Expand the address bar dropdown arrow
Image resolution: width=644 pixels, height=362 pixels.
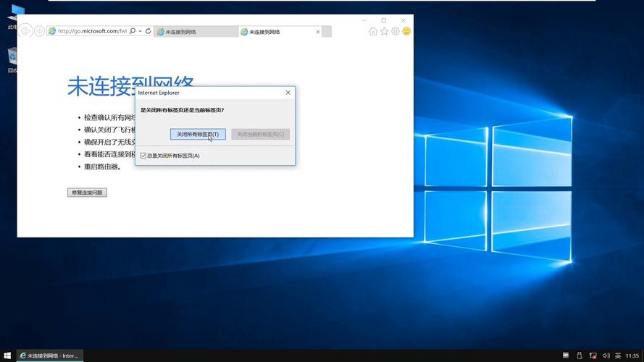point(141,31)
